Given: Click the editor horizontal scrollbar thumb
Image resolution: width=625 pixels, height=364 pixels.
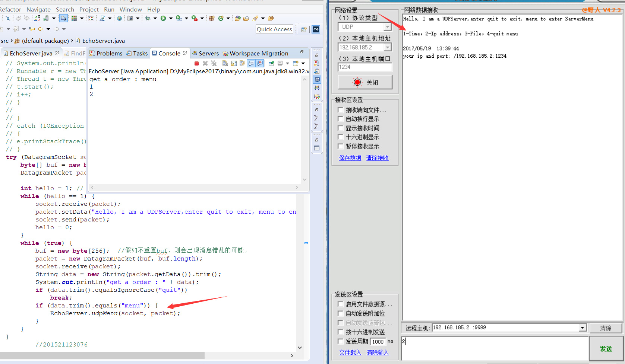Looking at the screenshot, I should coord(102,355).
